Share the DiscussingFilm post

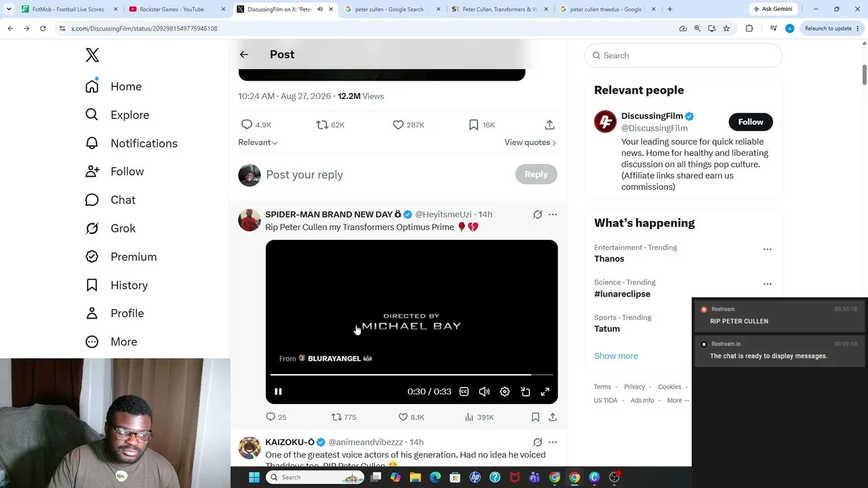549,125
